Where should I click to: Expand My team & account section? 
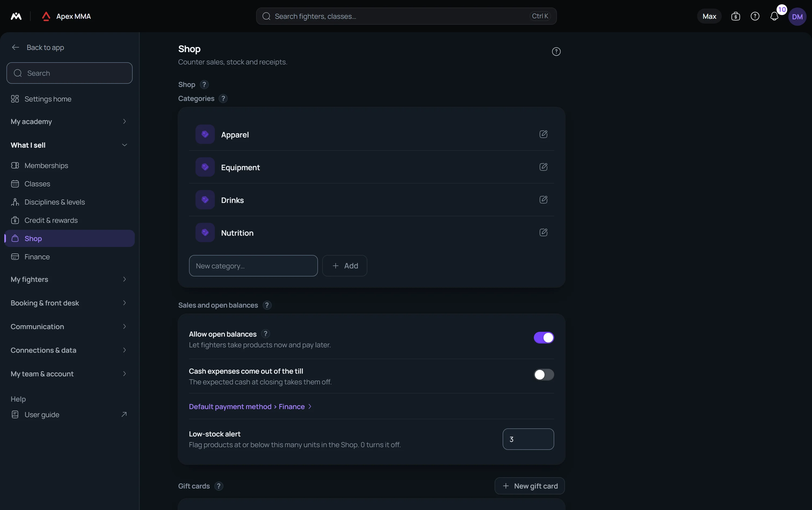click(70, 373)
